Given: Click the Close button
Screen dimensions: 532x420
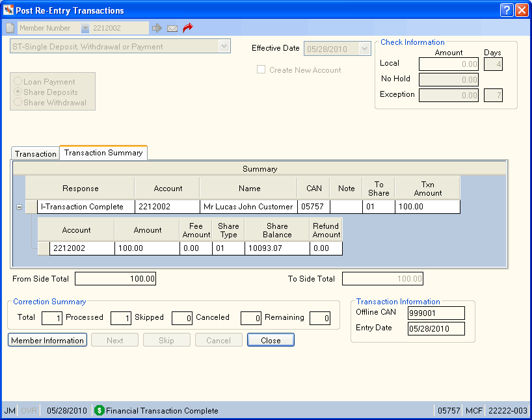Looking at the screenshot, I should (x=271, y=340).
